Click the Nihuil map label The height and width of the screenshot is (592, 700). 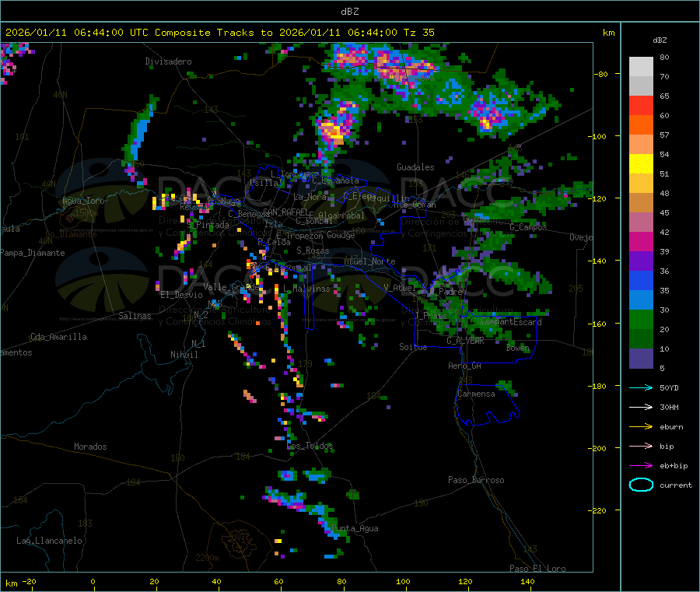[x=184, y=355]
